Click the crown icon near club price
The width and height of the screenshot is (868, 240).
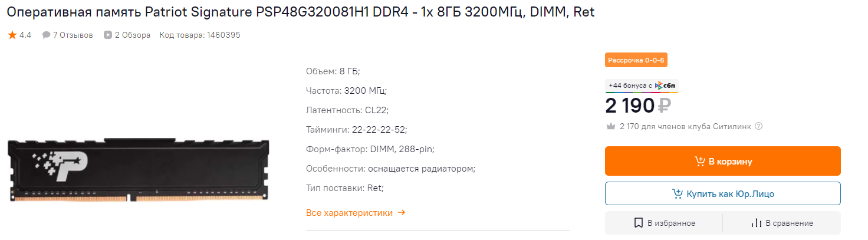coord(611,126)
